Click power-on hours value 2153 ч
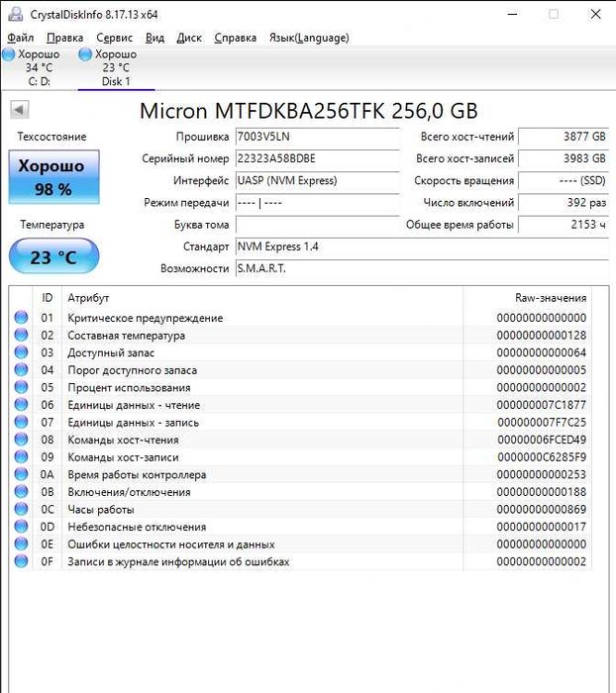This screenshot has width=616, height=693. (x=564, y=225)
